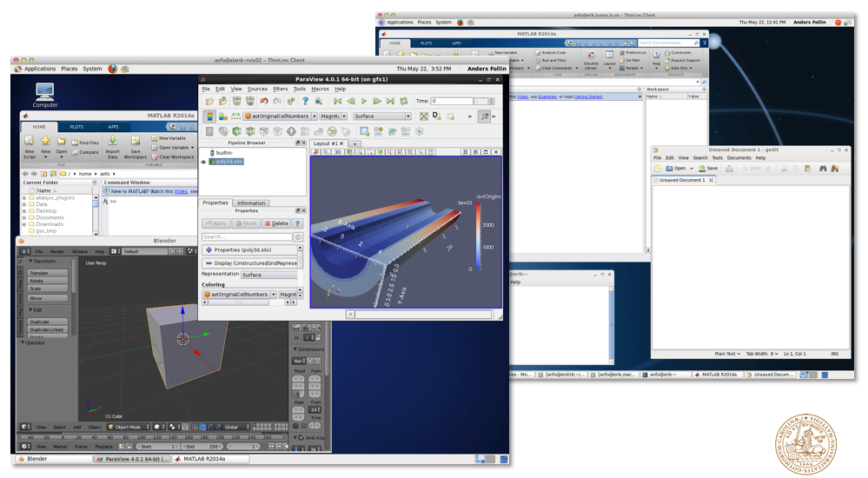The width and height of the screenshot is (868, 478).
Task: Click Blender taskbar button in left desktop
Action: tap(53, 459)
